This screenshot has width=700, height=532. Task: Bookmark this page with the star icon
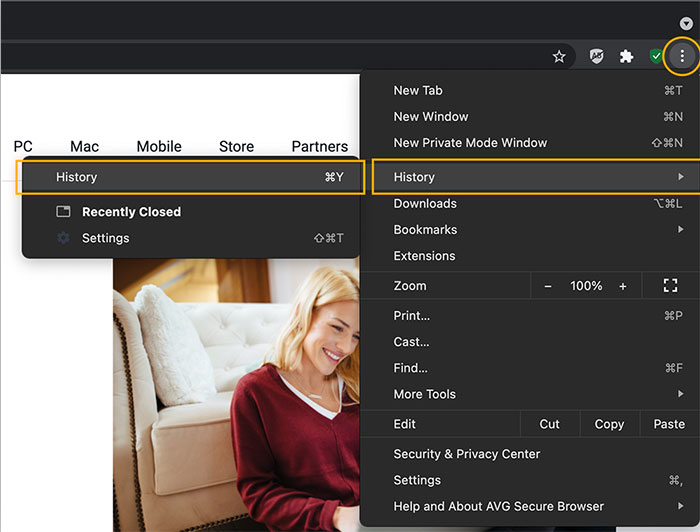click(559, 57)
